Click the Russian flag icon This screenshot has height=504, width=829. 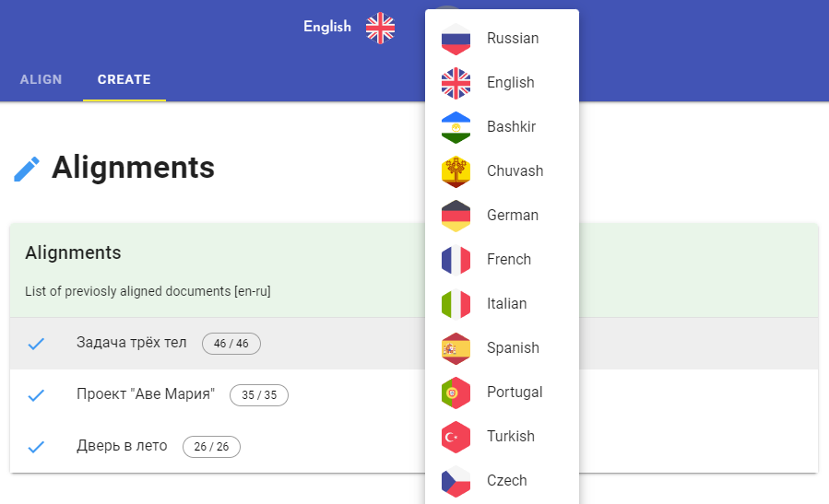456,39
